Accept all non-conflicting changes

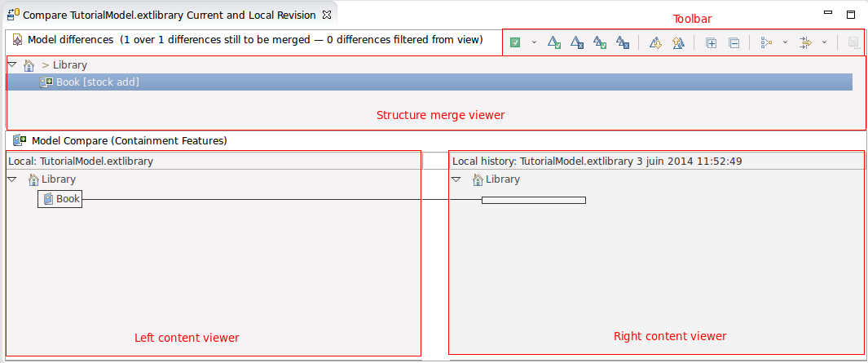coord(600,42)
